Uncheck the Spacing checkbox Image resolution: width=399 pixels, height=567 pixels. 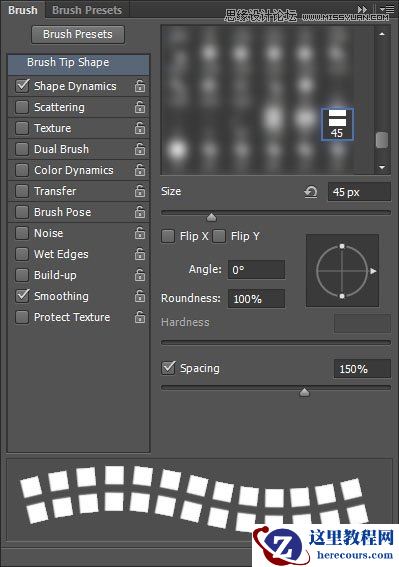pos(168,368)
